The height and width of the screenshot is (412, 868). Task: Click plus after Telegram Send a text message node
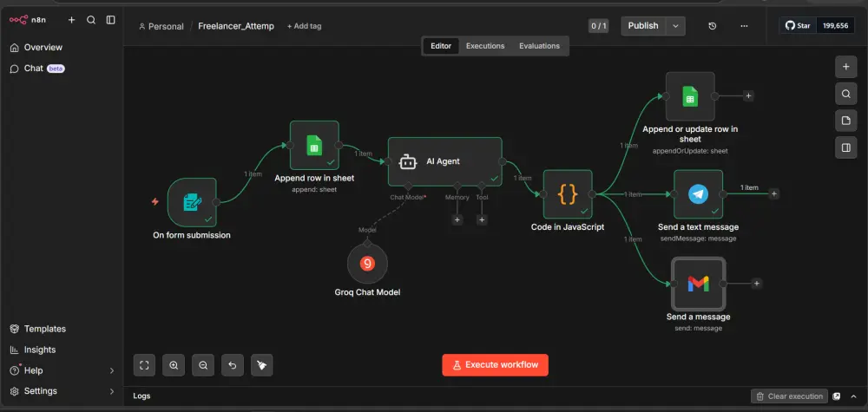tap(774, 194)
